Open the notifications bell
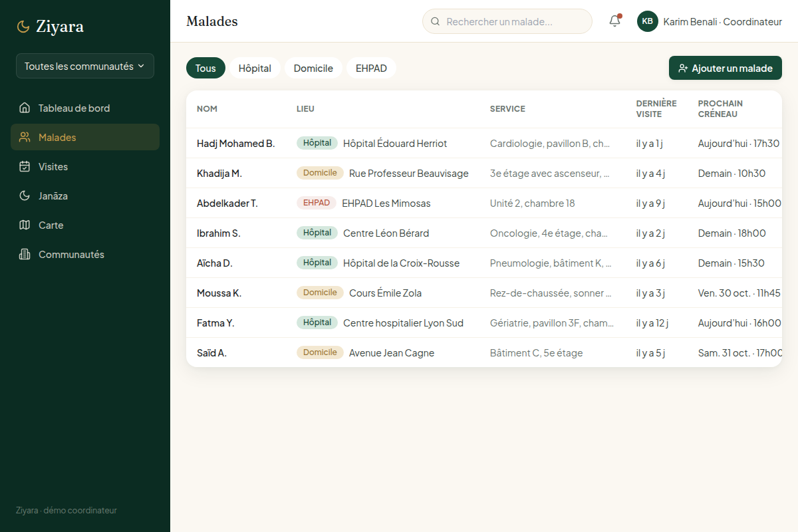Viewport: 798px width, 532px height. pyautogui.click(x=615, y=21)
